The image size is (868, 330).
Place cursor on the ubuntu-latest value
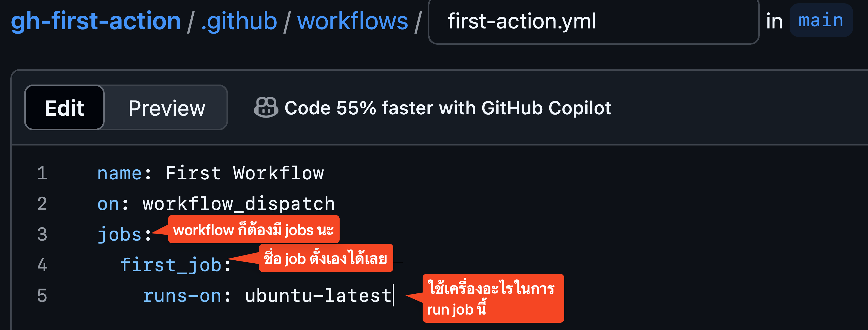click(x=318, y=296)
